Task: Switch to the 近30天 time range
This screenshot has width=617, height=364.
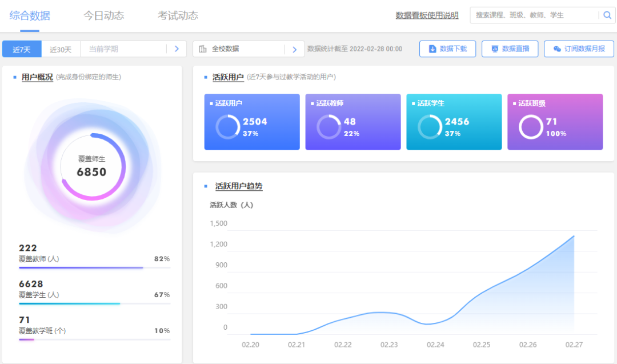Action: point(61,49)
